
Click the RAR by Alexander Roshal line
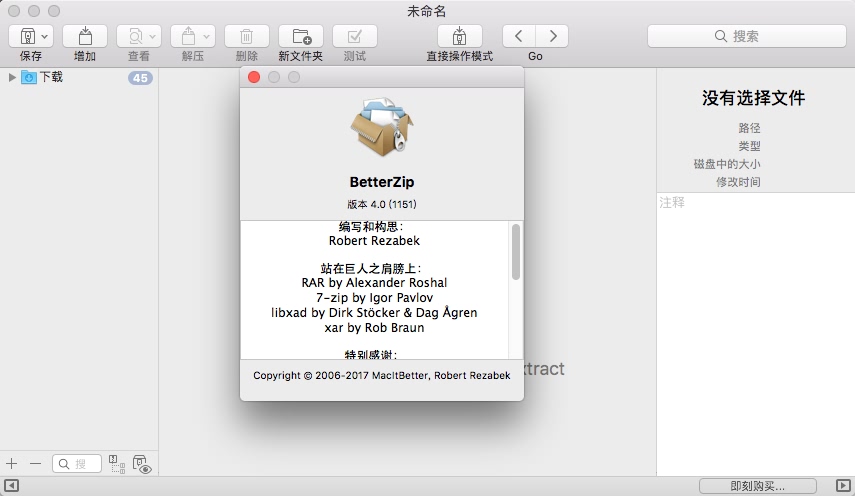[374, 283]
